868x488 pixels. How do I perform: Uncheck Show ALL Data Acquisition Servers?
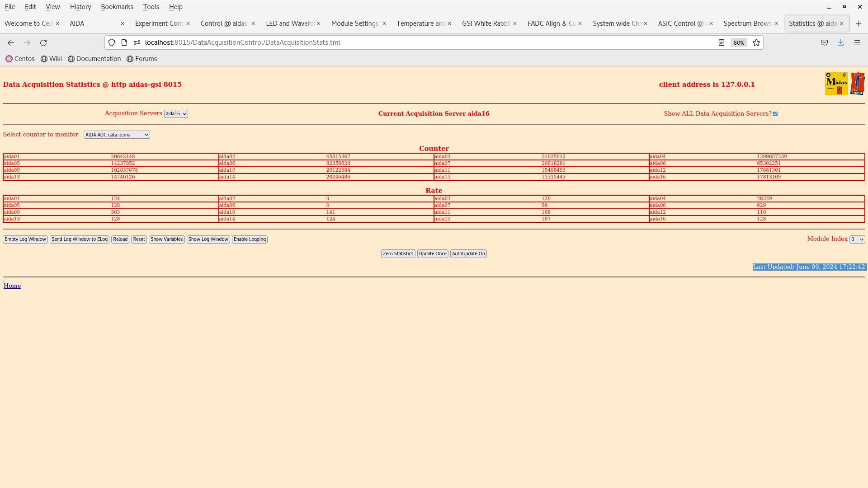pyautogui.click(x=775, y=114)
